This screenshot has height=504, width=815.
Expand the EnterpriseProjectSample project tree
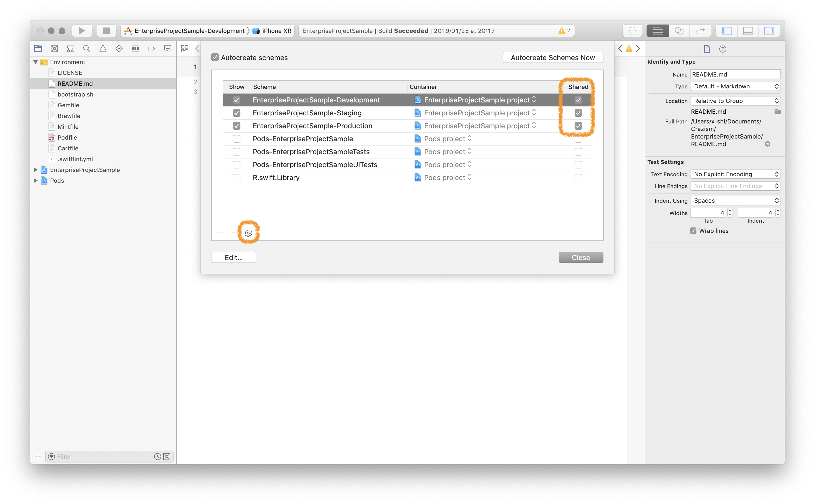pyautogui.click(x=35, y=170)
